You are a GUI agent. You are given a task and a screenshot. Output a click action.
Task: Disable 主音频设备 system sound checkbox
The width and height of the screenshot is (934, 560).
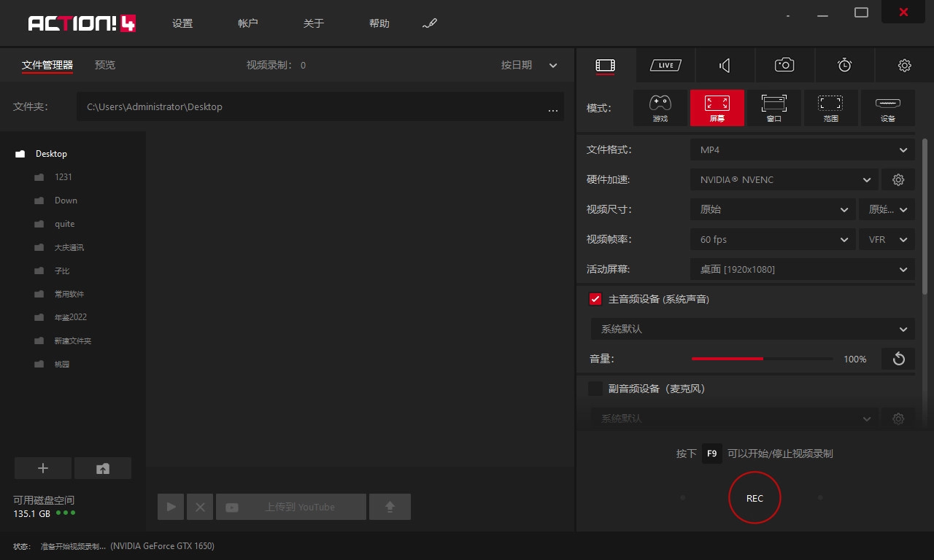[595, 299]
